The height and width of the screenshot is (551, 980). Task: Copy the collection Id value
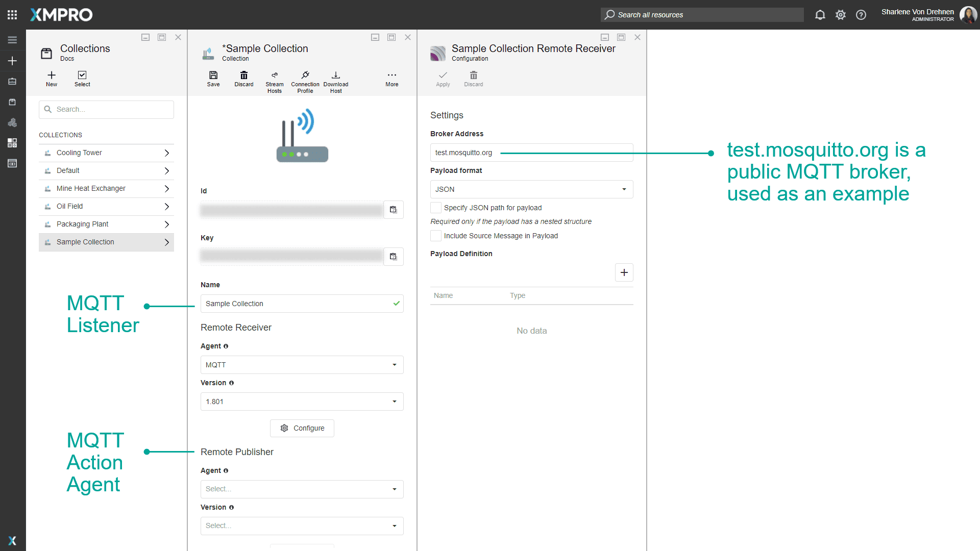click(x=393, y=209)
